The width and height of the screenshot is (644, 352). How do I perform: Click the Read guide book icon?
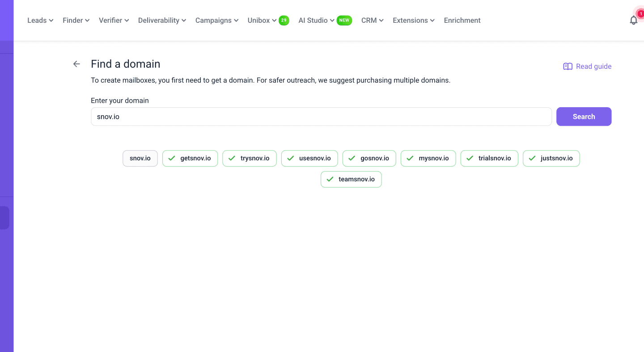point(568,67)
